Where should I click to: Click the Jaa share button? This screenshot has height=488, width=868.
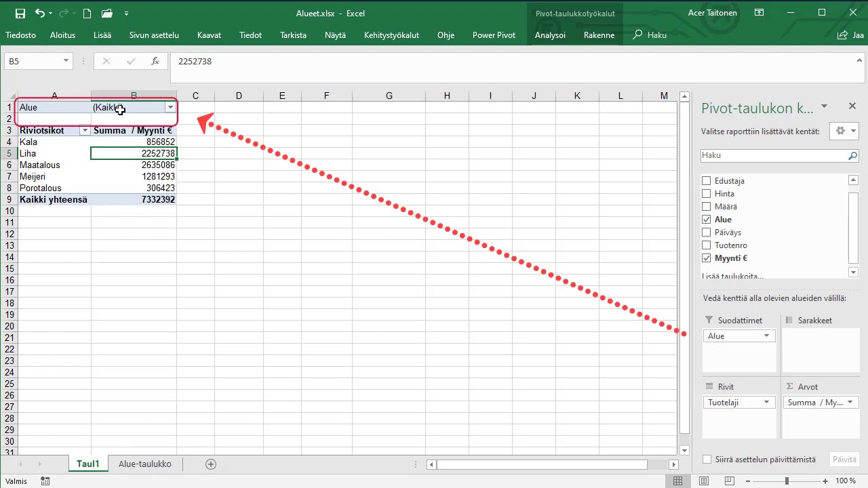pos(851,35)
